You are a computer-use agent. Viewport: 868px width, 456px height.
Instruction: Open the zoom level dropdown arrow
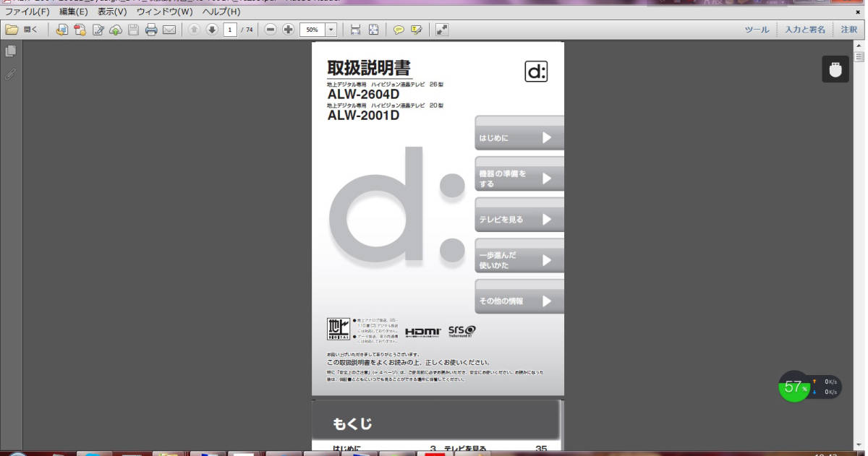click(x=331, y=30)
